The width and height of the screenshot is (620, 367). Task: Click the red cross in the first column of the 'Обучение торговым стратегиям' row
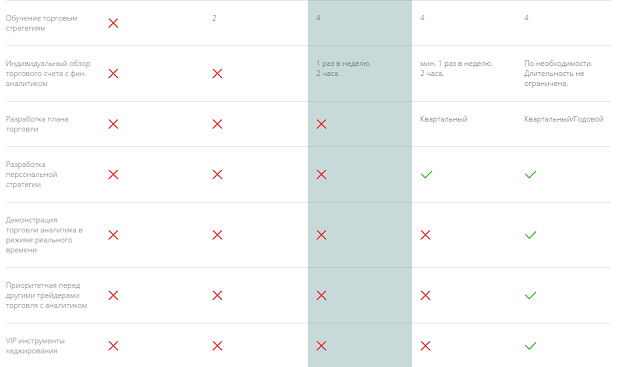[113, 23]
